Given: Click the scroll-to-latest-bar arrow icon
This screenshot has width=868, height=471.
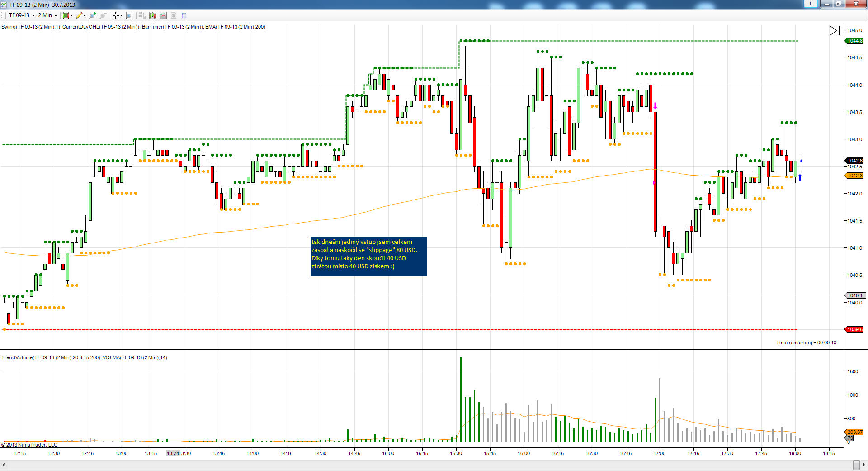Looking at the screenshot, I should coord(835,30).
